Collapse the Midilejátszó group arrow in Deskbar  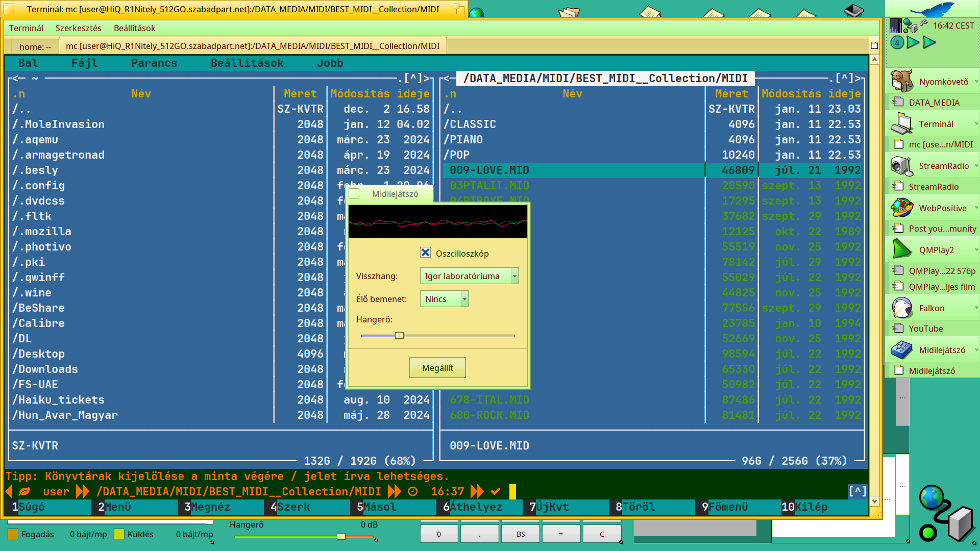click(976, 349)
